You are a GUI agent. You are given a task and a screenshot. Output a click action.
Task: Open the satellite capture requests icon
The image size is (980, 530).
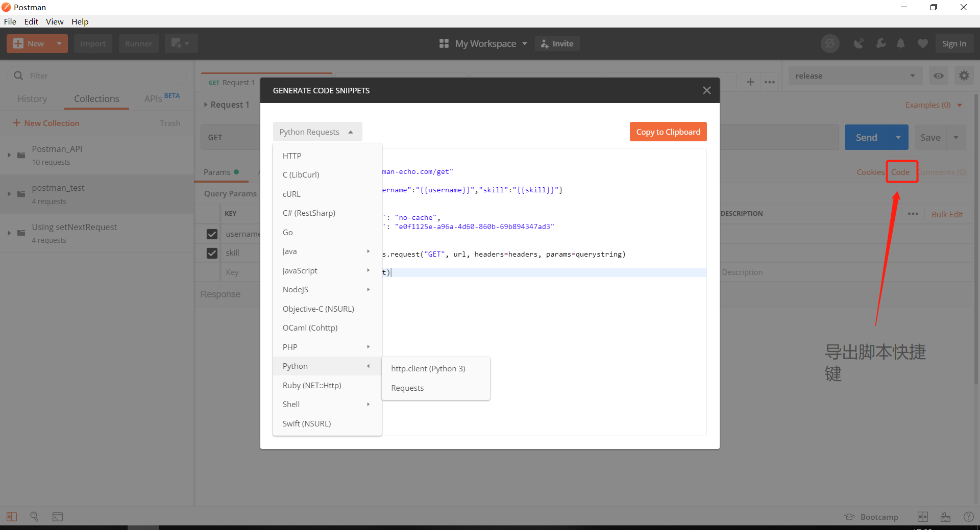coord(859,43)
